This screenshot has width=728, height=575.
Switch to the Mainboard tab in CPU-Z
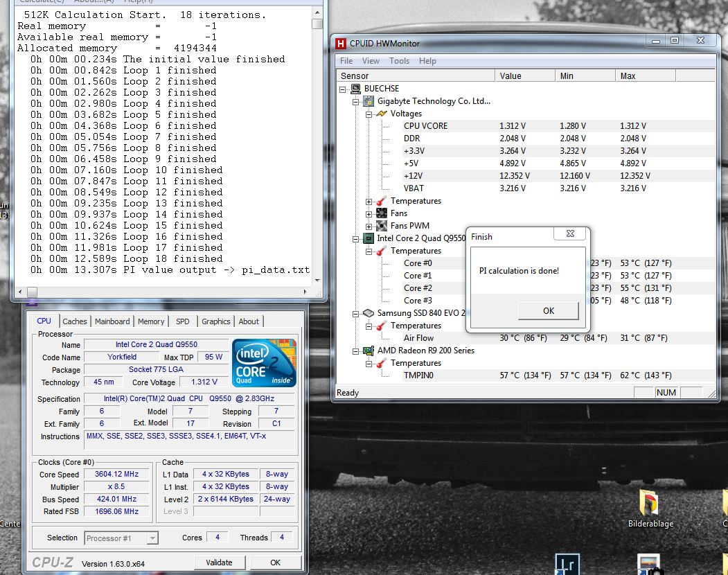[112, 321]
